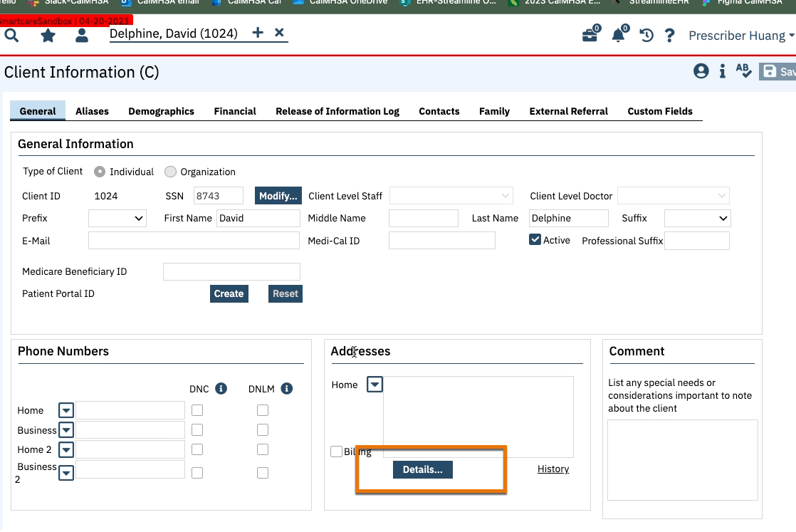The image size is (796, 532).
Task: Close the Delphine, David client tab
Action: (x=279, y=33)
